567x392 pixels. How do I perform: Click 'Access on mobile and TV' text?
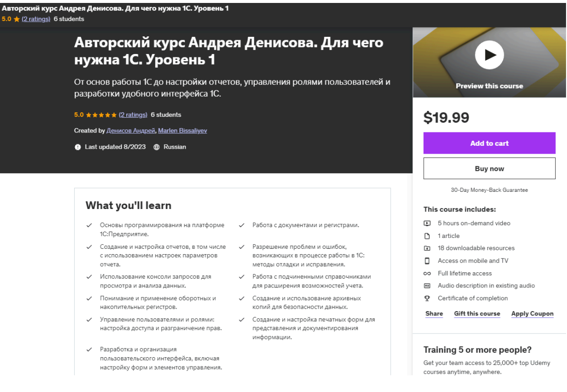[x=473, y=261]
